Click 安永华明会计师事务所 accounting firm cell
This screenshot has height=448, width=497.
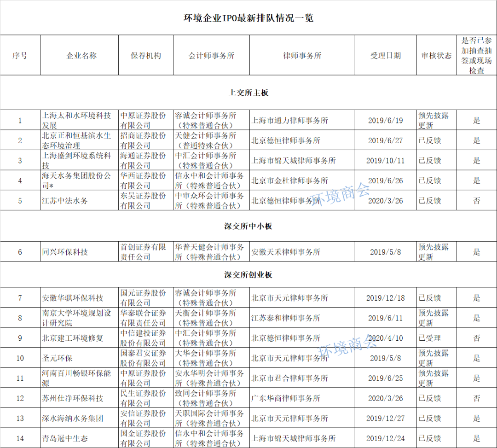click(211, 378)
